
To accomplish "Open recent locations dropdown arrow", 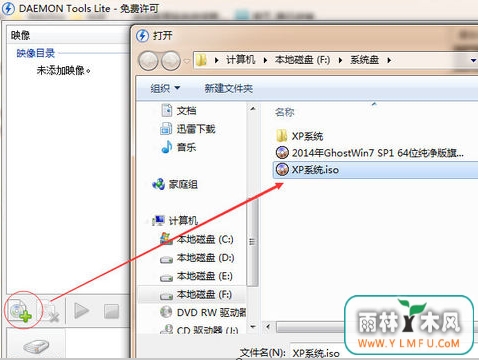I will point(186,61).
